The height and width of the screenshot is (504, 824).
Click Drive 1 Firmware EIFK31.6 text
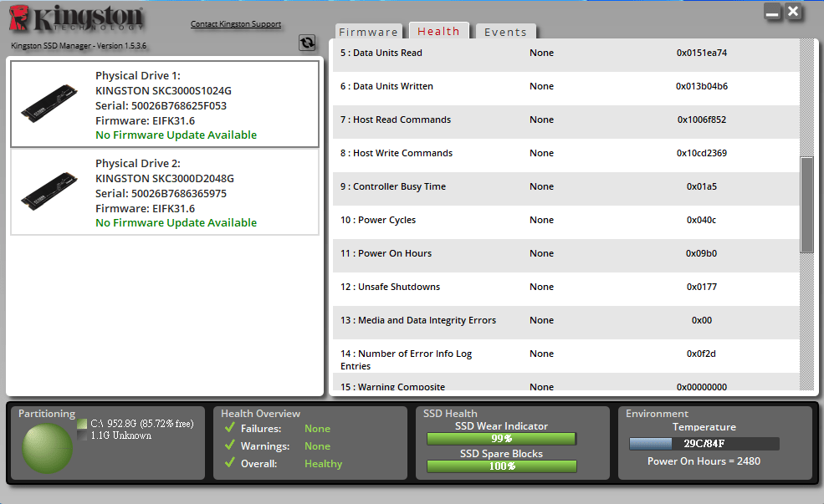tap(145, 120)
